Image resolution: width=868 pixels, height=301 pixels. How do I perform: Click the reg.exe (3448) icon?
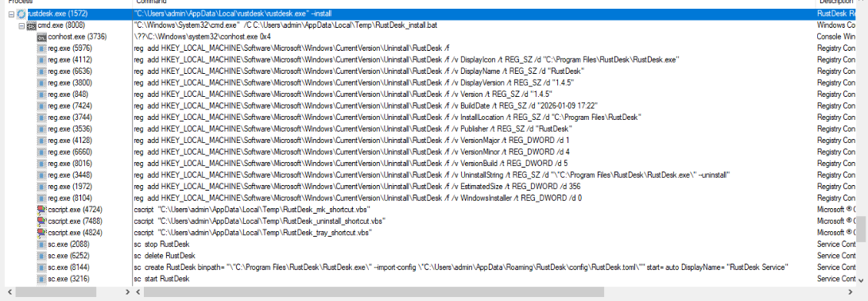[41, 175]
